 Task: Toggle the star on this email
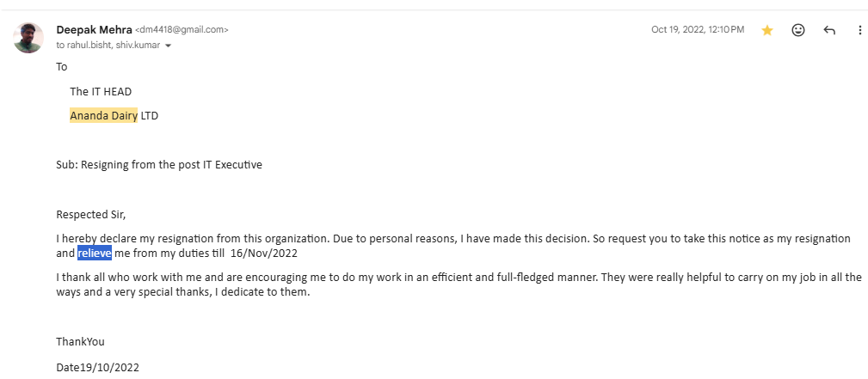click(x=767, y=30)
